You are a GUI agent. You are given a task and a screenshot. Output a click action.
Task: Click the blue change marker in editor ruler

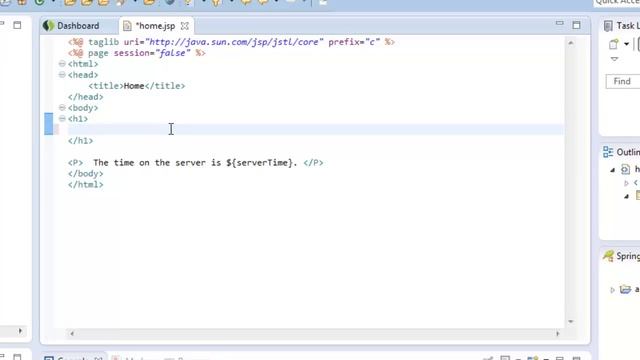tap(49, 124)
